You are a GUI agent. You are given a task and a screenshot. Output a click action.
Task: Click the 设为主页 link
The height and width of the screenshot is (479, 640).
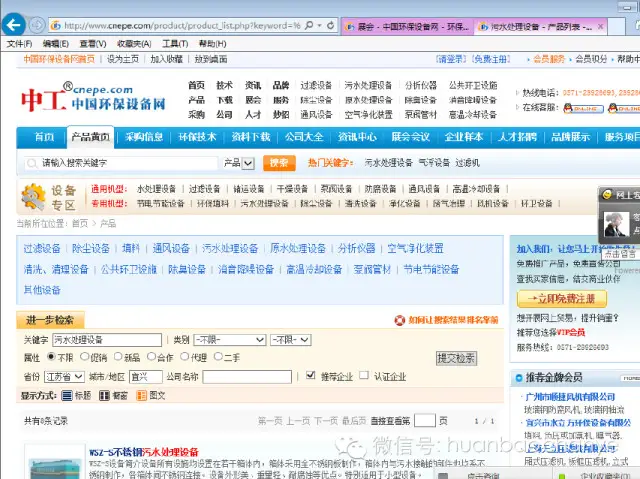pyautogui.click(x=123, y=59)
